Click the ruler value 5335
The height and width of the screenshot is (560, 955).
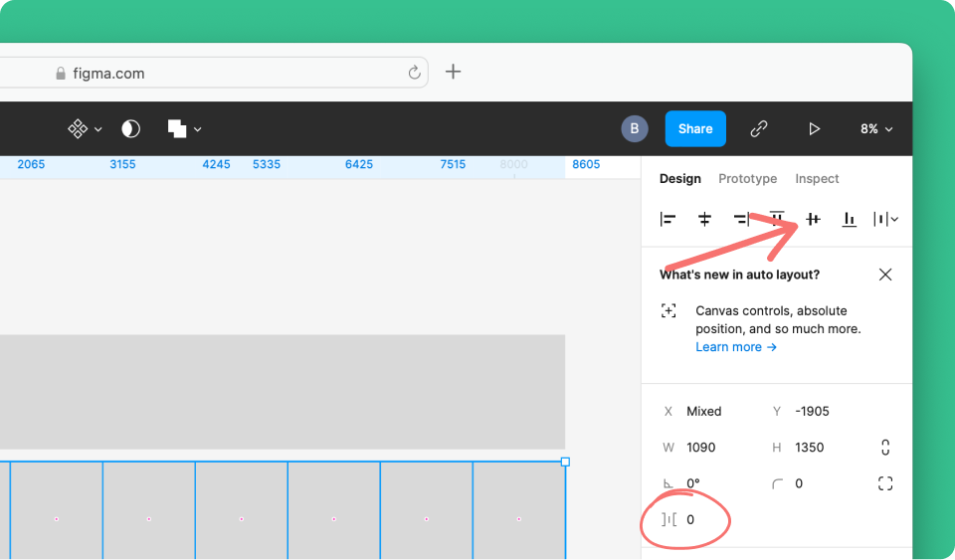point(267,164)
